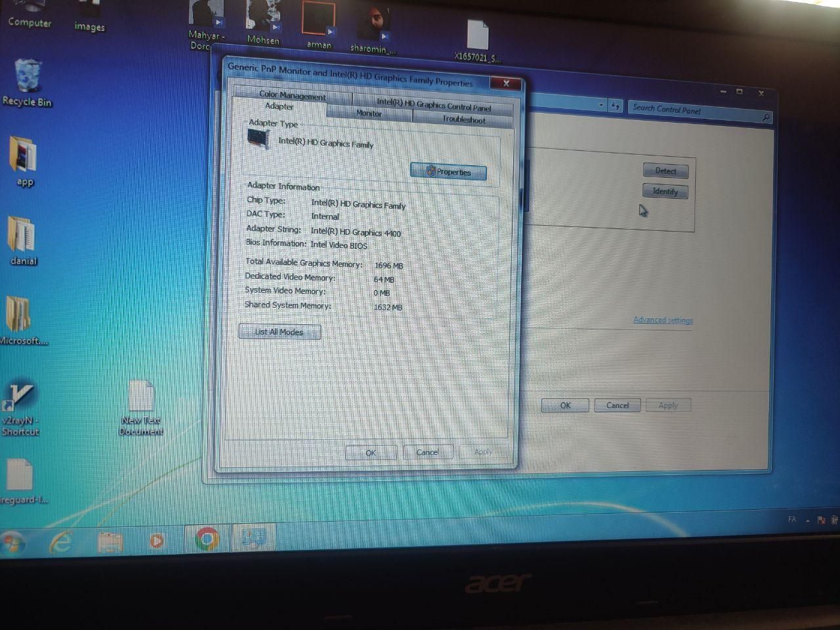The height and width of the screenshot is (630, 840).
Task: Click the adapter Properties button
Action: 448,171
